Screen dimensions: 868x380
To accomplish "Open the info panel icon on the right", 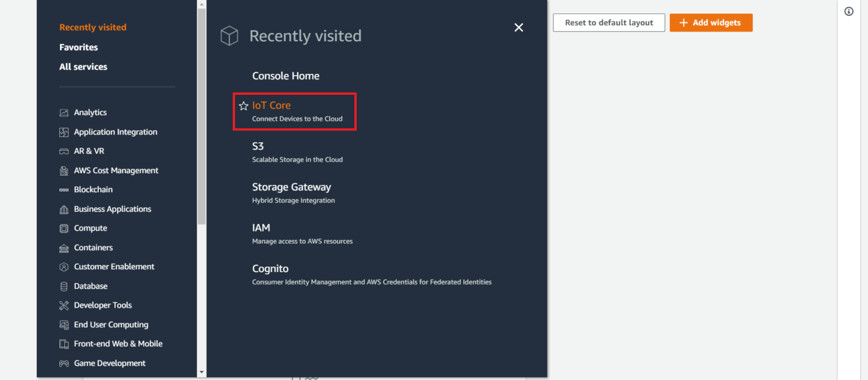I will [x=848, y=11].
